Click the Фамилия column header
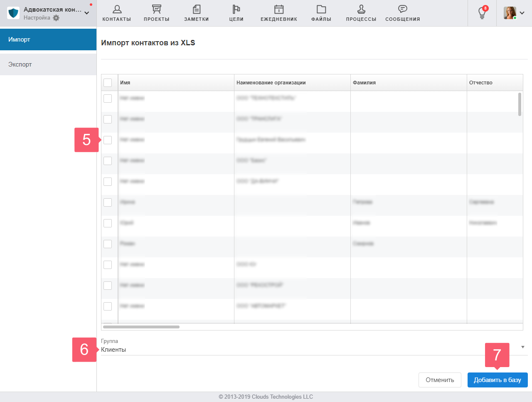 click(x=409, y=83)
